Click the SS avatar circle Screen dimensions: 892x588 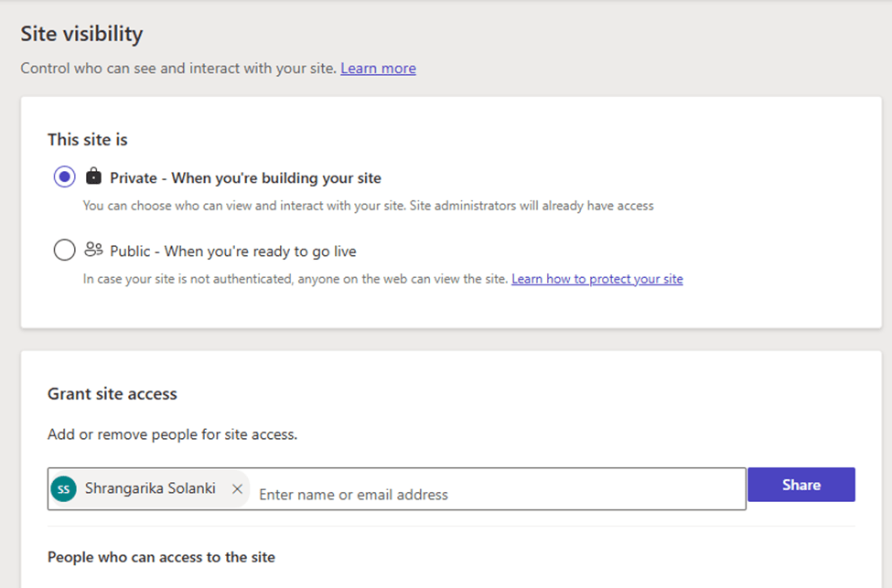64,489
